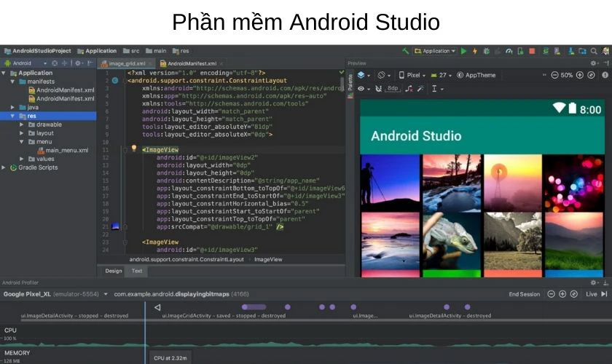
Task: Collapse the menu folder
Action: [x=21, y=142]
